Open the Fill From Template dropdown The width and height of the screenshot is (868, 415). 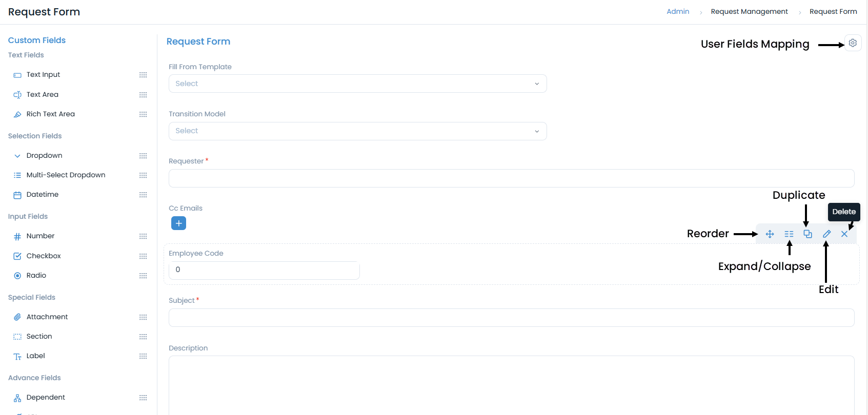pyautogui.click(x=357, y=84)
